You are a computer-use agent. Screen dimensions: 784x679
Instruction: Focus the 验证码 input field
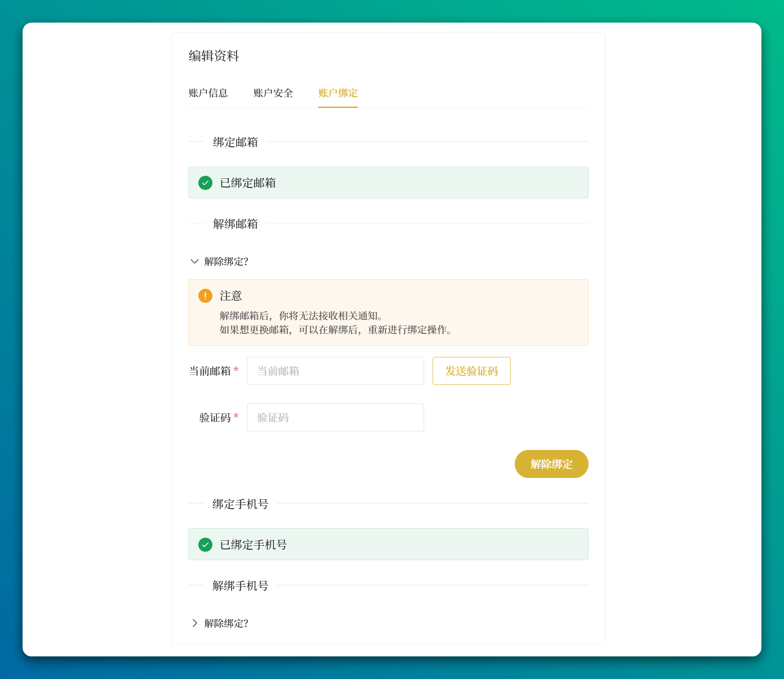click(336, 417)
